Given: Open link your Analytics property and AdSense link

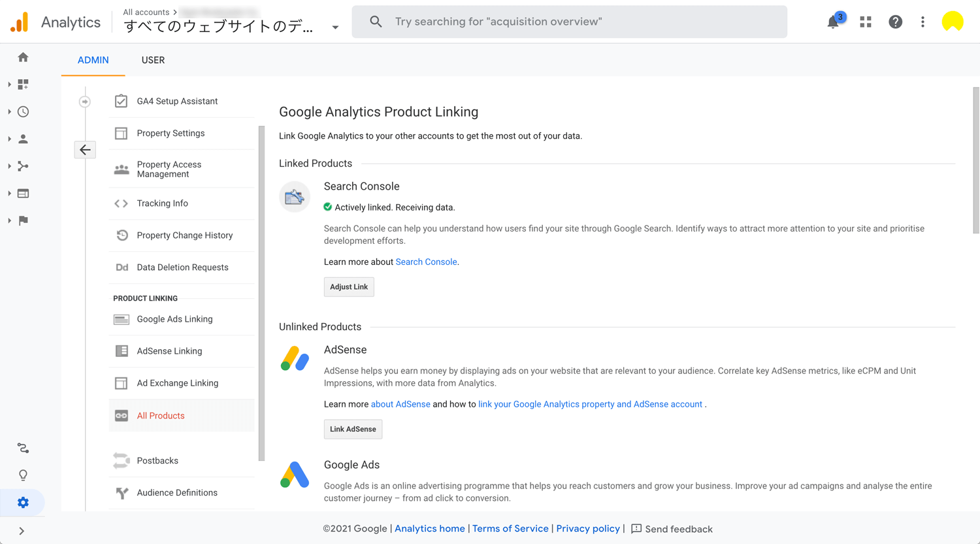Looking at the screenshot, I should [x=590, y=404].
